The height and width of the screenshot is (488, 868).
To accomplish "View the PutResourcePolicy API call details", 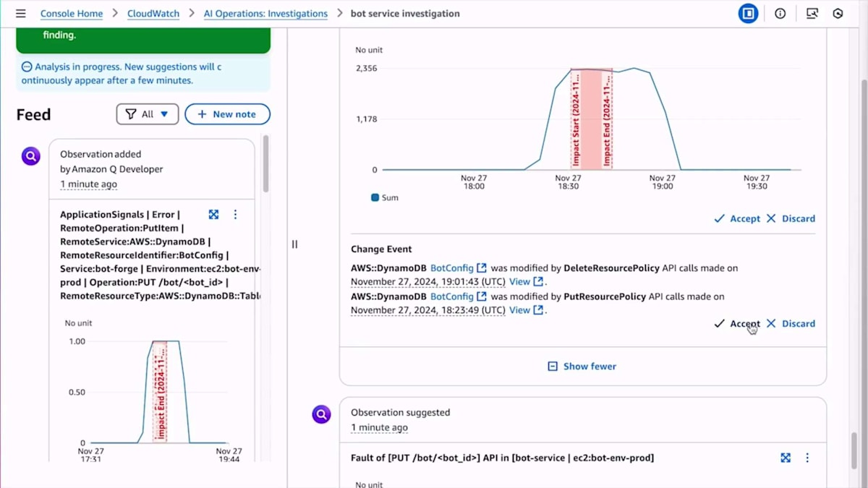I will coord(520,310).
